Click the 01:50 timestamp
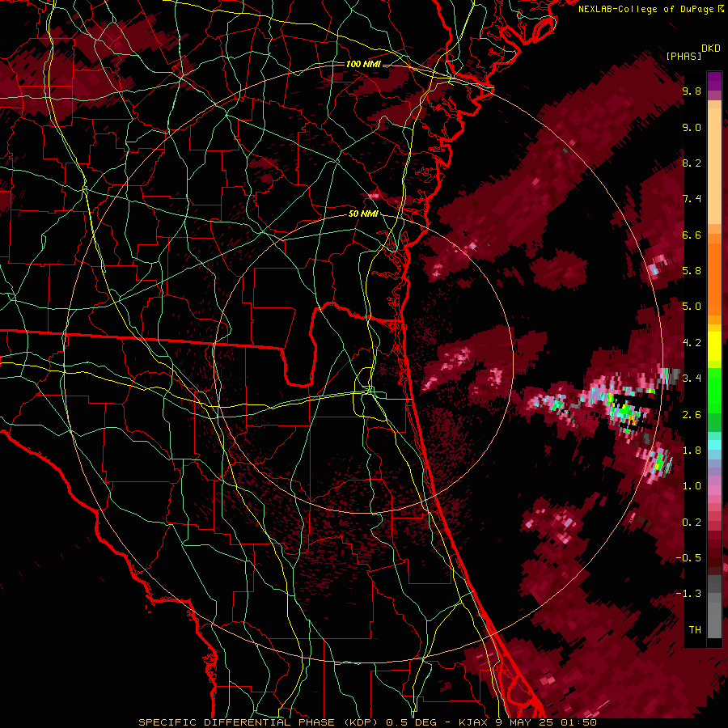This screenshot has height=728, width=728. (x=578, y=722)
